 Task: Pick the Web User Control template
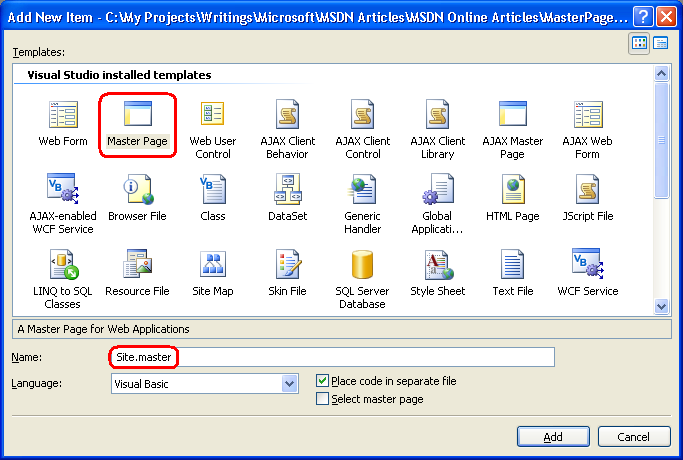click(x=213, y=114)
